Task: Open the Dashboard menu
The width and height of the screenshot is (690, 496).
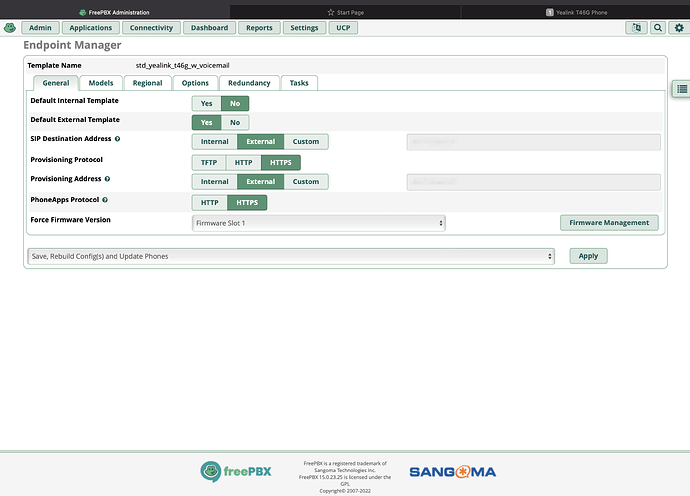Action: (209, 28)
